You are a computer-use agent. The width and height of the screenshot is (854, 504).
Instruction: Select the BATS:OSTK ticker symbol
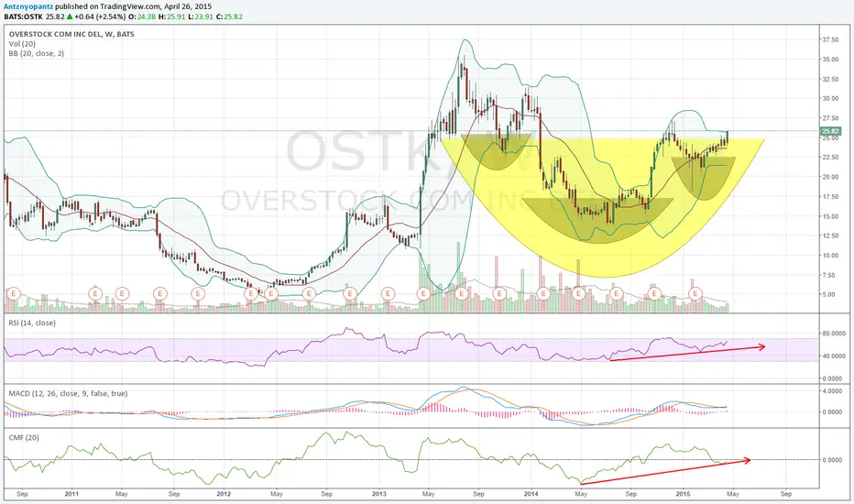click(x=25, y=16)
